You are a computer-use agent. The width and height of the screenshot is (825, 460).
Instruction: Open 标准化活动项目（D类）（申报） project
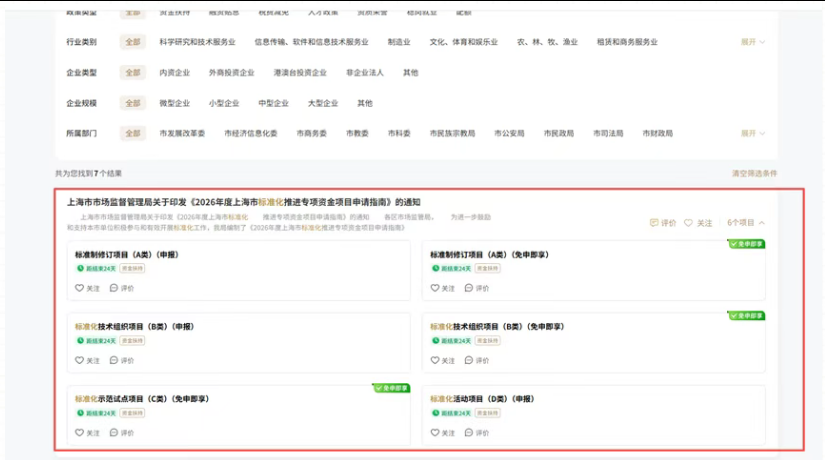click(x=482, y=398)
